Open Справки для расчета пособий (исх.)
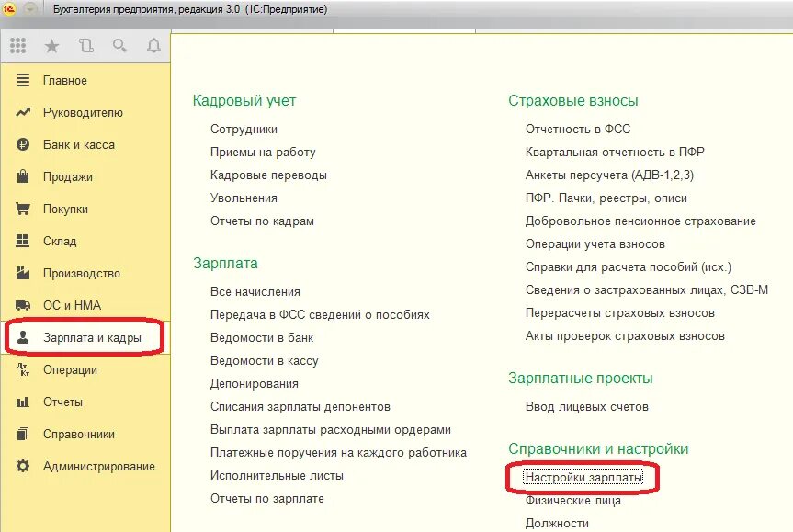 click(x=629, y=267)
